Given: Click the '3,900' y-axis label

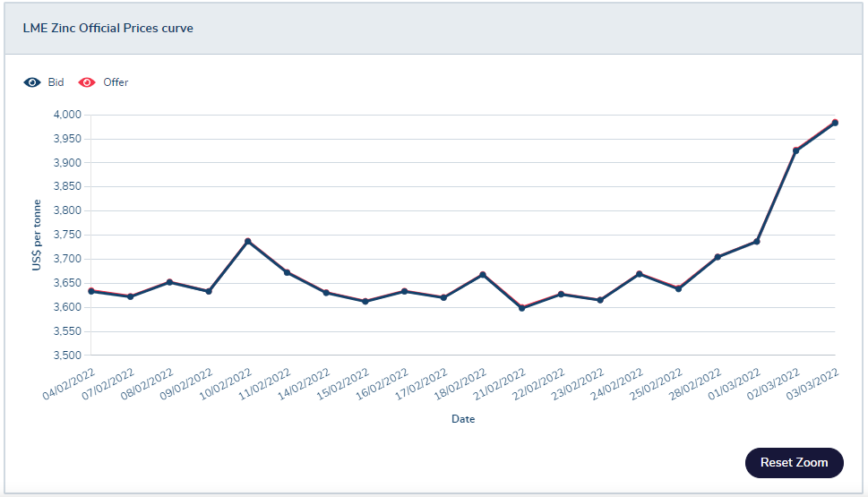Looking at the screenshot, I should click(x=67, y=163).
